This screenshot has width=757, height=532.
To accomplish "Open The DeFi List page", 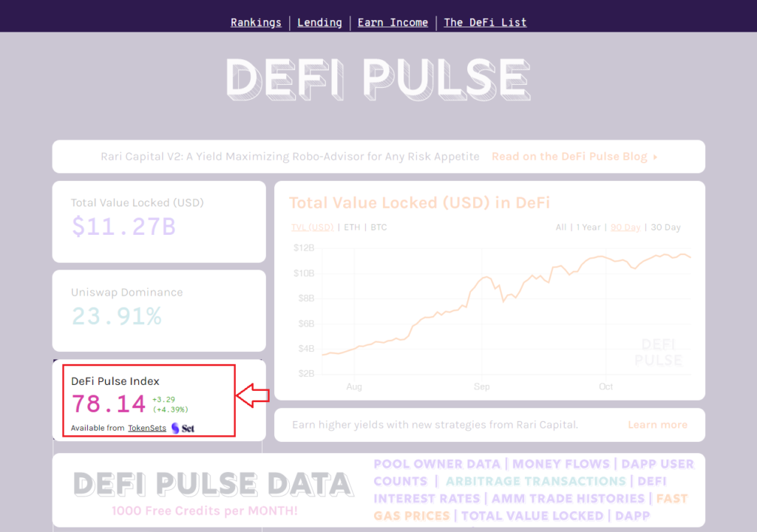I will point(485,22).
